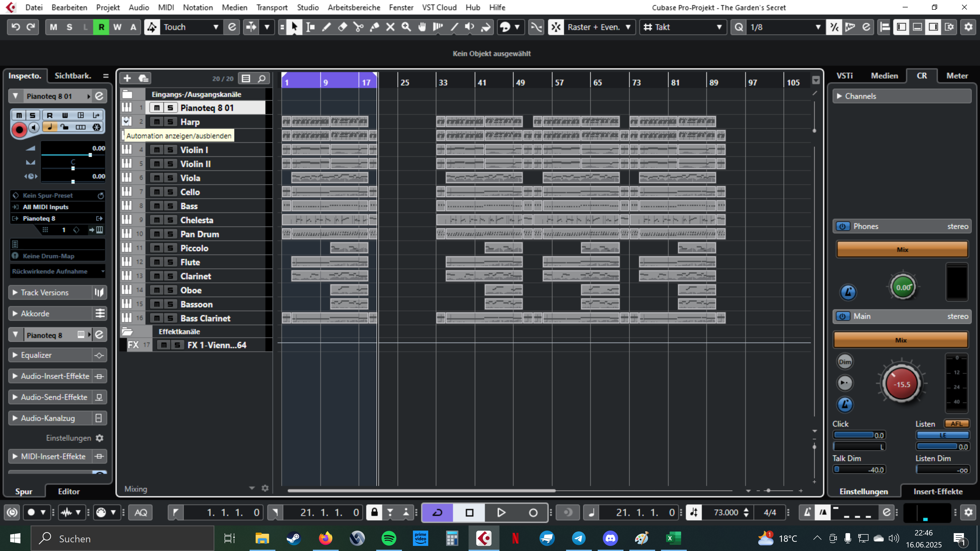The height and width of the screenshot is (551, 980).
Task: Open the Datei menu
Action: [x=34, y=7]
